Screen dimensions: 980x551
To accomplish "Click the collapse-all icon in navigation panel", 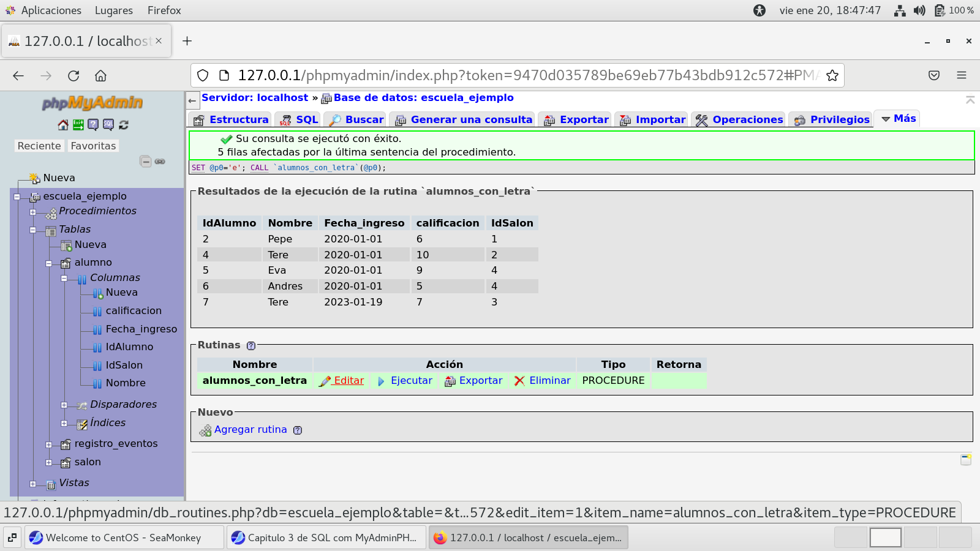I will click(145, 162).
